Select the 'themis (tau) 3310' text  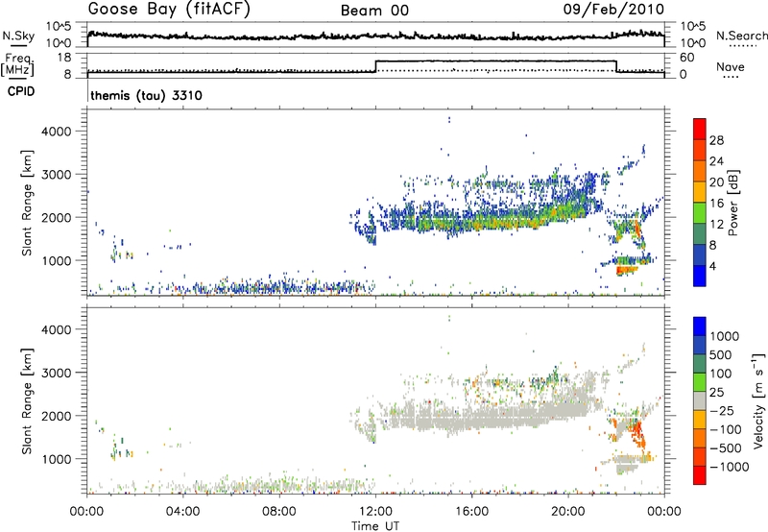pos(146,95)
